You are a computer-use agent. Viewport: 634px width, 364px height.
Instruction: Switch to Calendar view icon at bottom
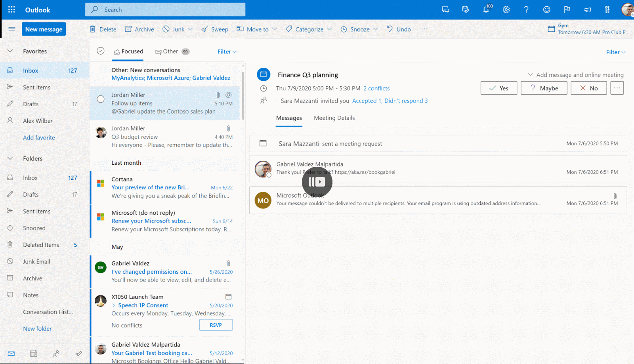(x=34, y=353)
